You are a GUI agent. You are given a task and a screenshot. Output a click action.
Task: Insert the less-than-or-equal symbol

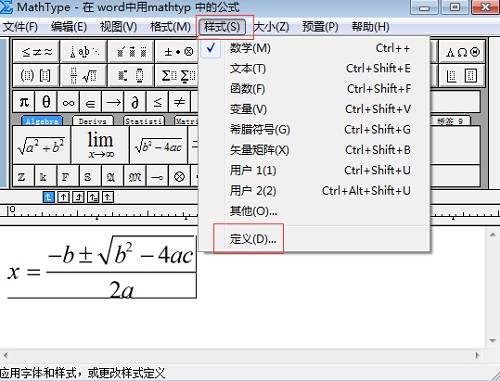click(157, 102)
